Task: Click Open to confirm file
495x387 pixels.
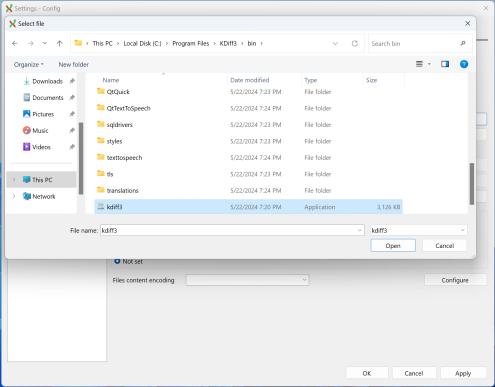Action: point(393,246)
